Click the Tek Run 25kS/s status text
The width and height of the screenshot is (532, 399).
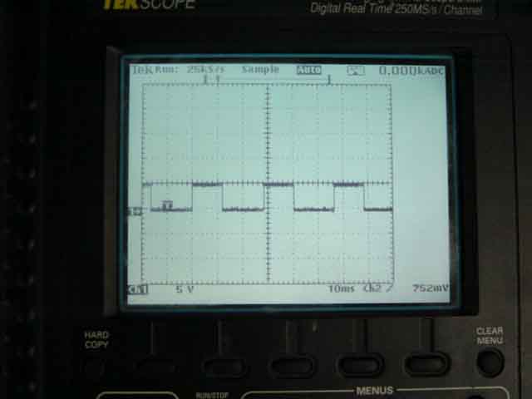pyautogui.click(x=179, y=70)
